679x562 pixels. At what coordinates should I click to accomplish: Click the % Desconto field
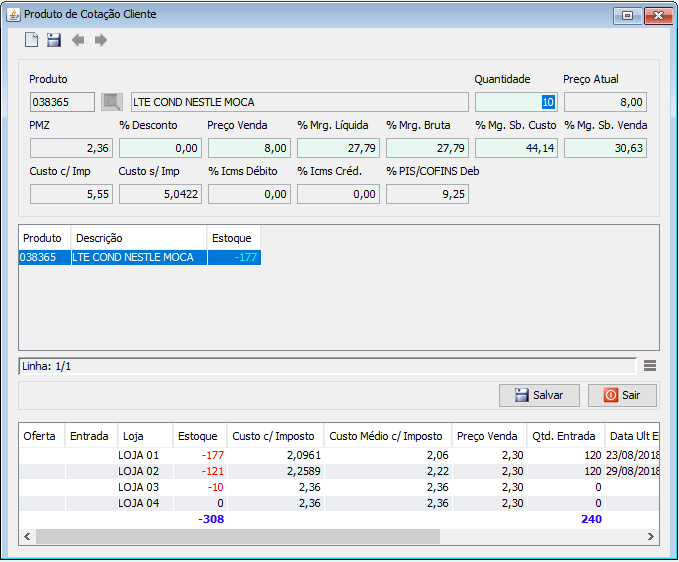click(160, 148)
